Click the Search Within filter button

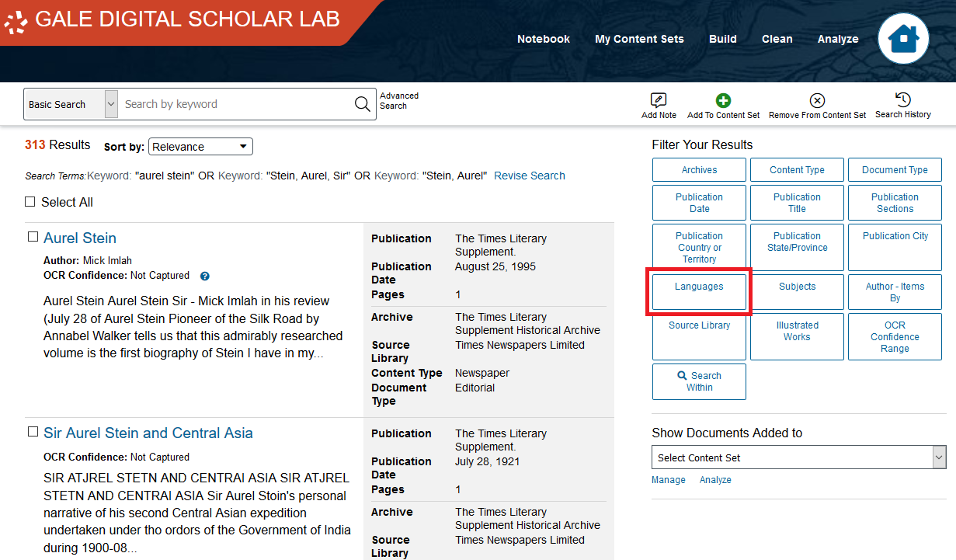(698, 381)
